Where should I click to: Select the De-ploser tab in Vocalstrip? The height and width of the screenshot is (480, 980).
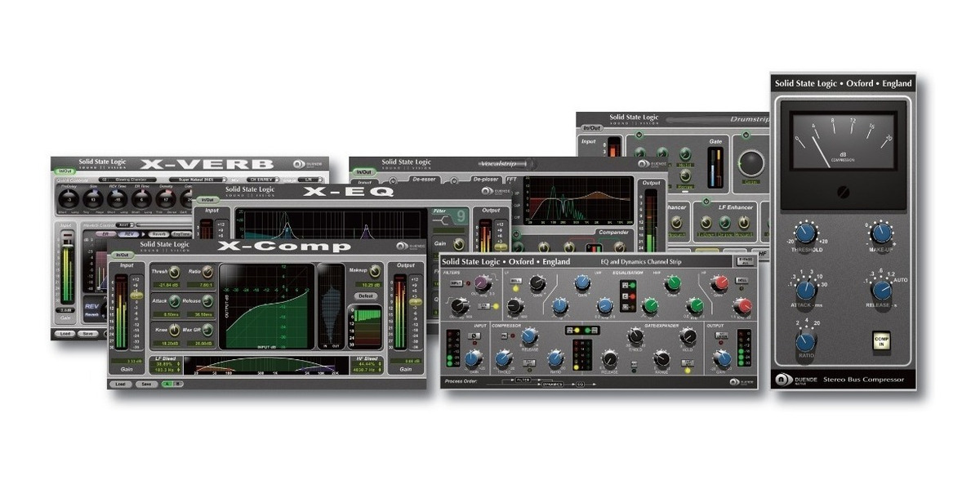point(486,180)
